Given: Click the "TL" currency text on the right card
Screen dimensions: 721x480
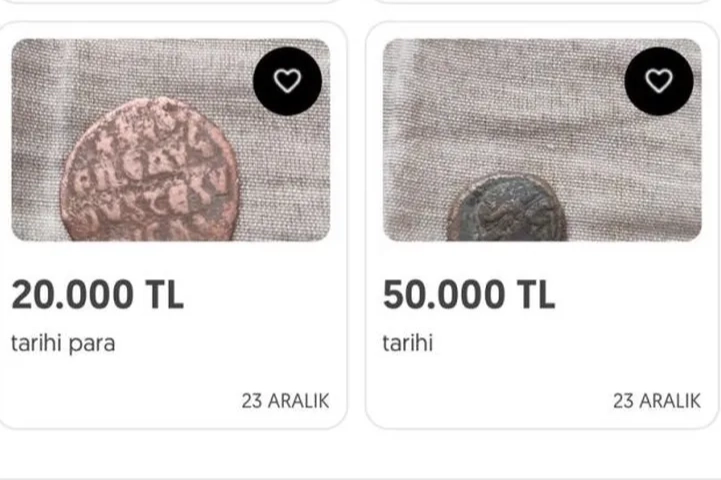Looking at the screenshot, I should point(536,295).
